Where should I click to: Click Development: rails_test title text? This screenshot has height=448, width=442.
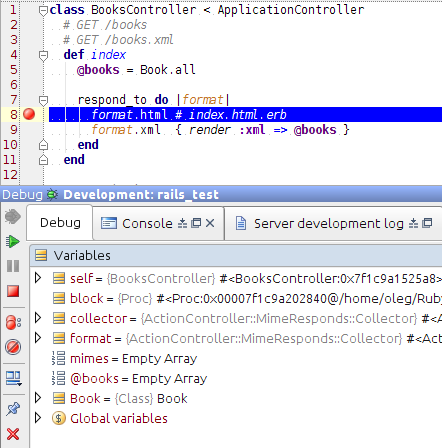click(141, 194)
